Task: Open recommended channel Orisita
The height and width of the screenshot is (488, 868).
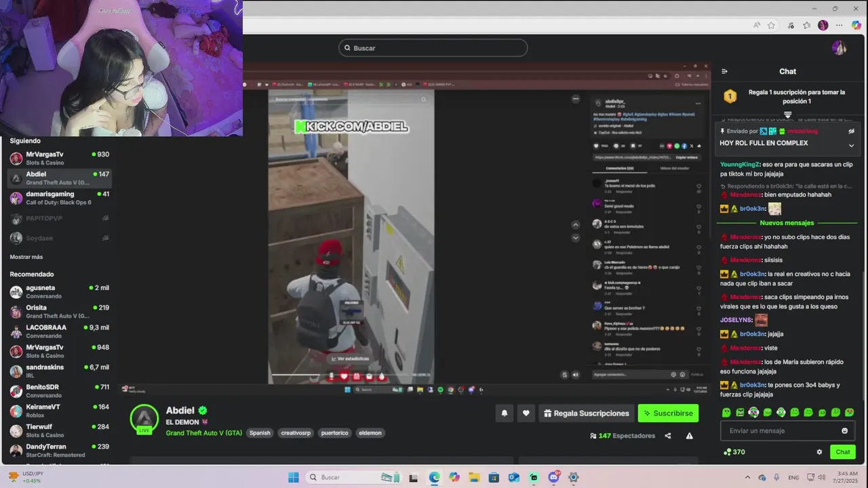Action: click(x=59, y=311)
